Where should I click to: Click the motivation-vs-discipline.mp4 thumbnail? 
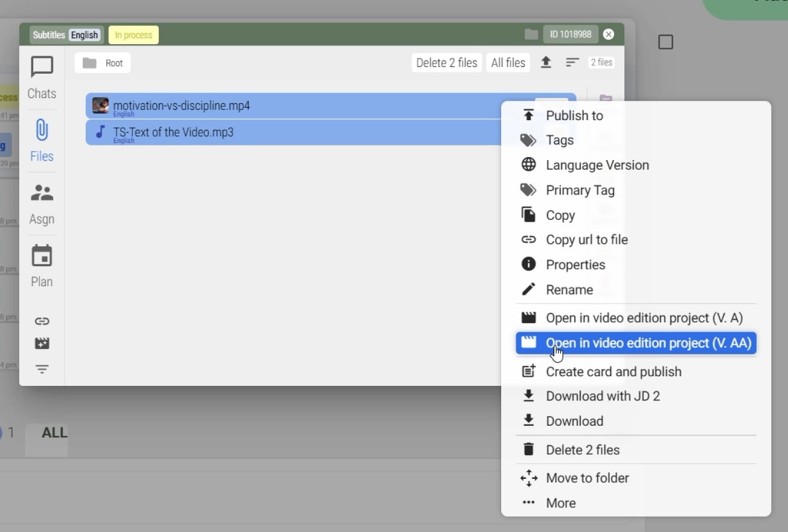point(100,106)
